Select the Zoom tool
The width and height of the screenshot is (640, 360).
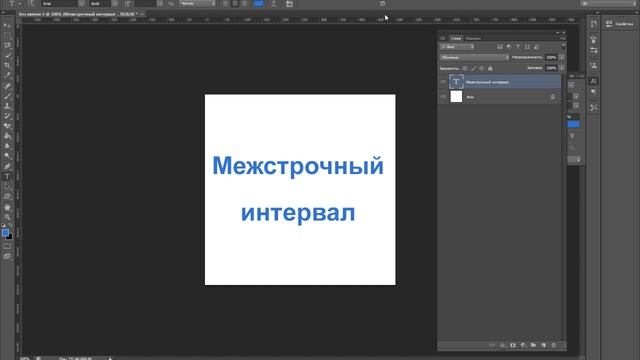point(7,217)
